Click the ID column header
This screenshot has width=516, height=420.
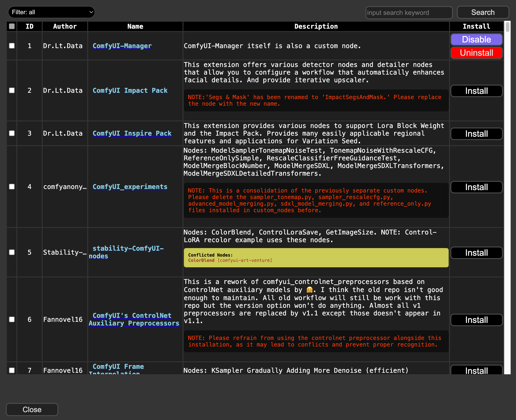(30, 26)
